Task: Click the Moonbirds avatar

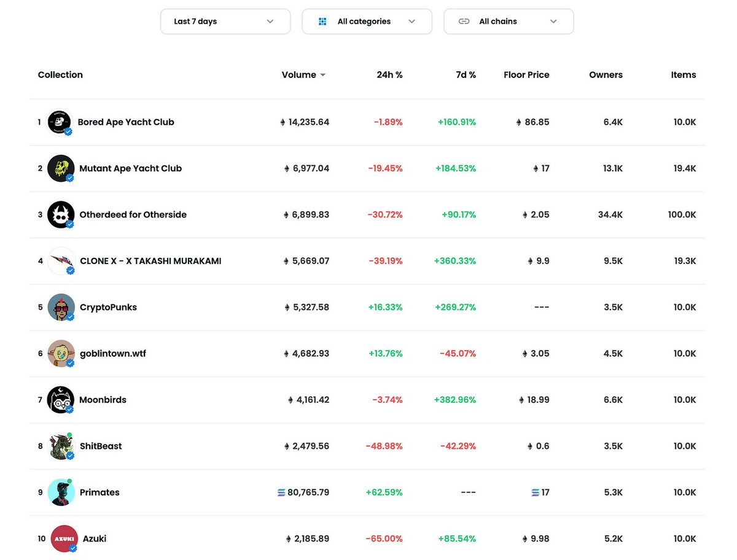Action: pos(61,400)
